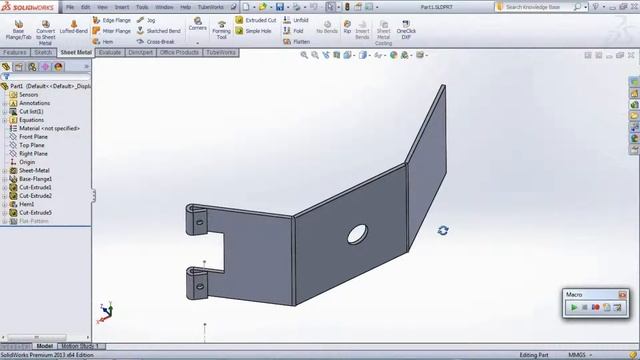Viewport: 640px width, 360px height.
Task: Open dropdown arrow beside New icon
Action: [x=253, y=7]
